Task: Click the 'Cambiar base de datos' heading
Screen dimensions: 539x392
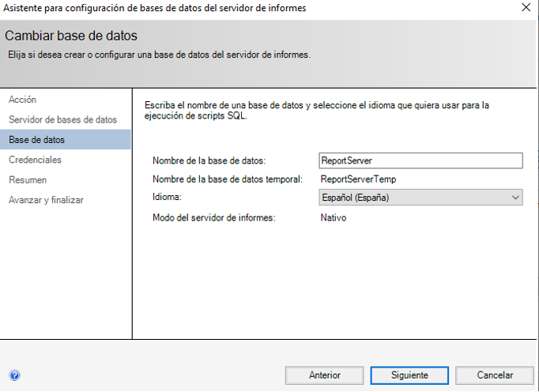Action: 71,36
